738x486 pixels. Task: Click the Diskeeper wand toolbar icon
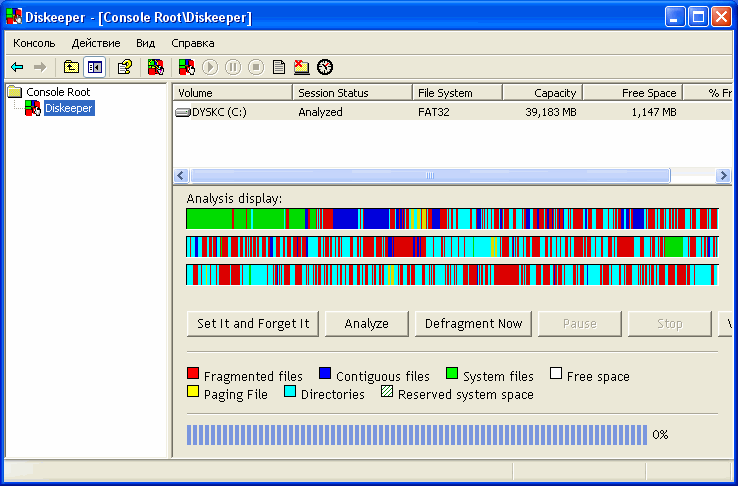point(155,67)
